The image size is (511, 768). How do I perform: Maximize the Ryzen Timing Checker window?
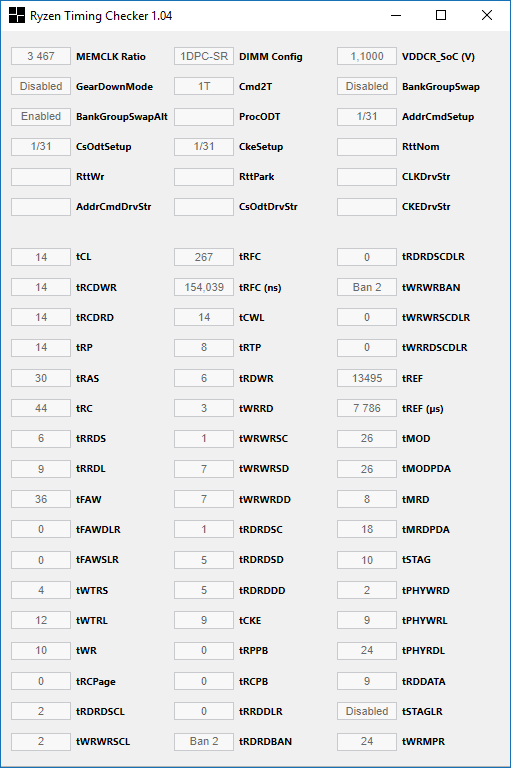point(441,16)
